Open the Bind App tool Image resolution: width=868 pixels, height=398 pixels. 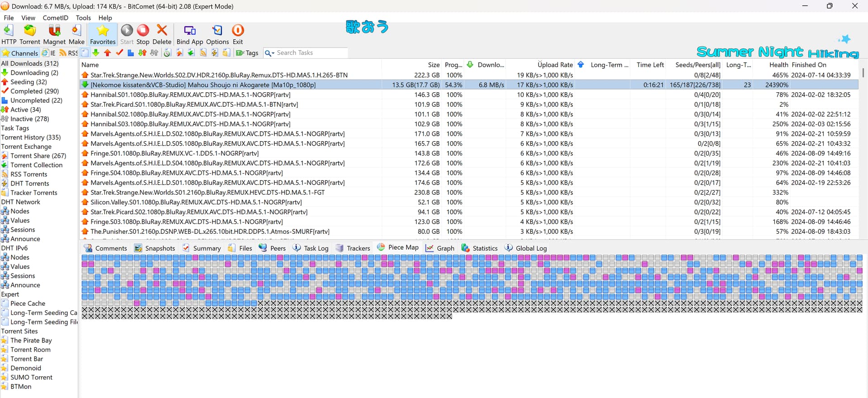[x=190, y=35]
